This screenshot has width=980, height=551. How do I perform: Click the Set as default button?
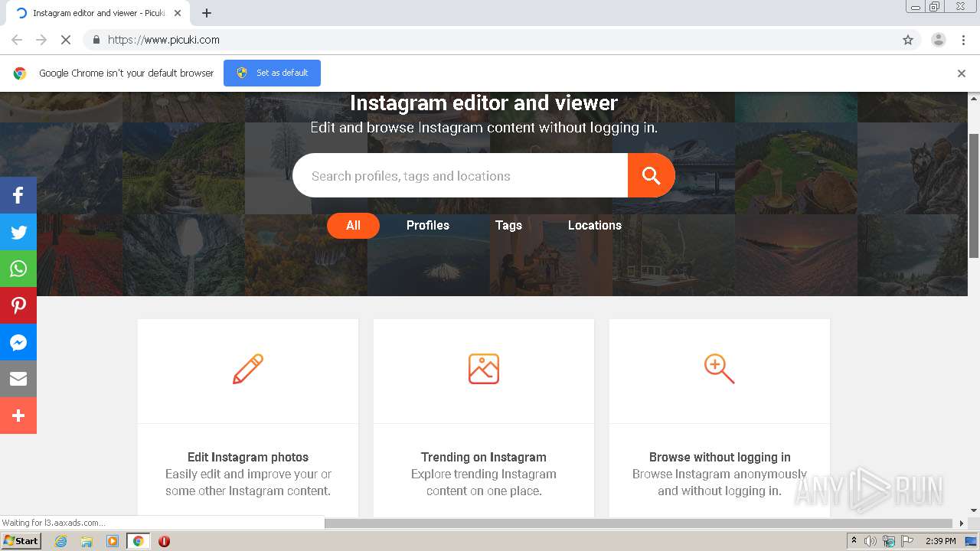[x=272, y=73]
